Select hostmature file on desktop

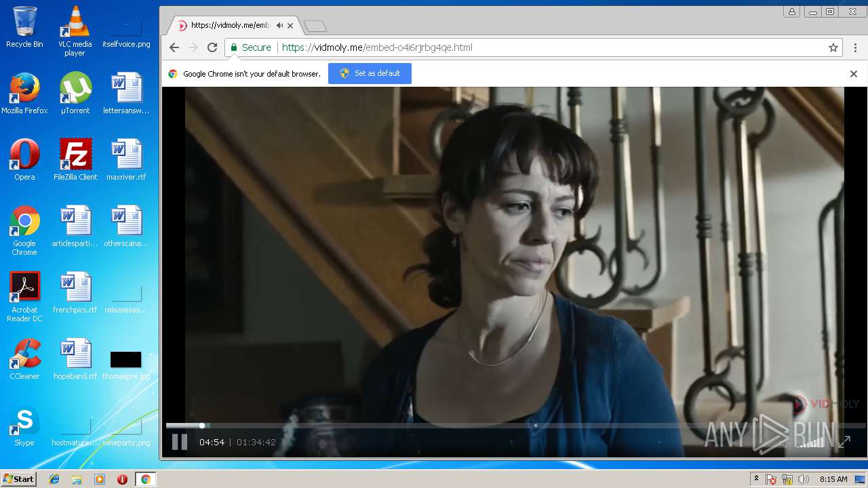(75, 431)
